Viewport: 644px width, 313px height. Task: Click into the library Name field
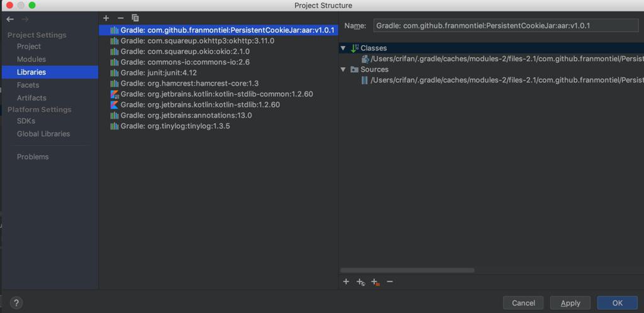coord(505,26)
